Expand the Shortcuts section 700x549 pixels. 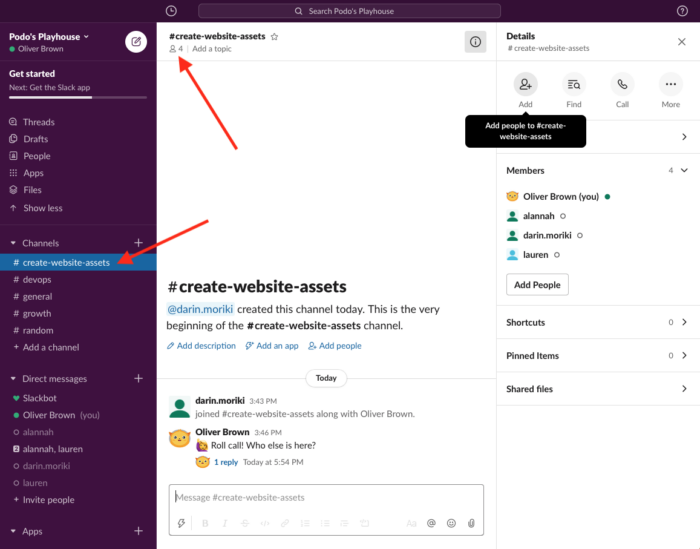pos(684,323)
